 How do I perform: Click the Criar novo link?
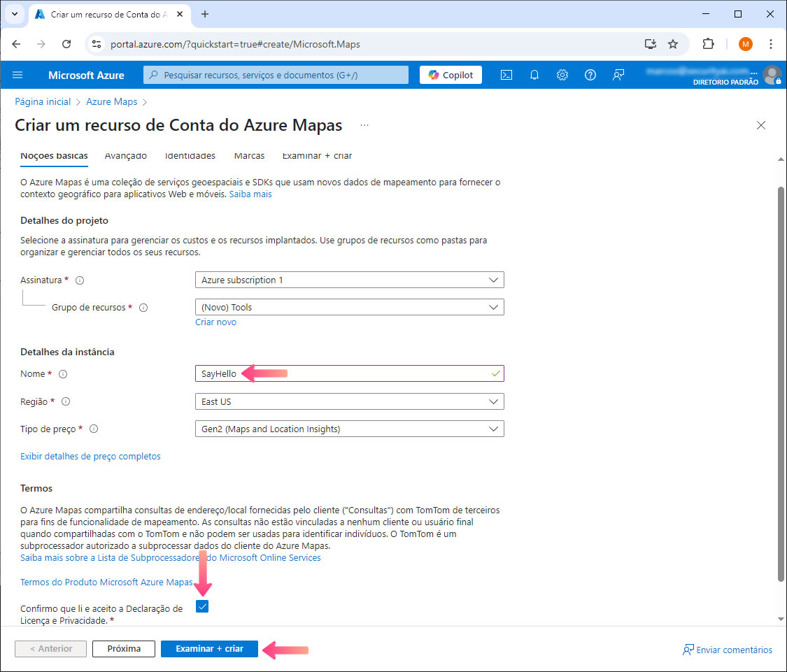point(216,322)
